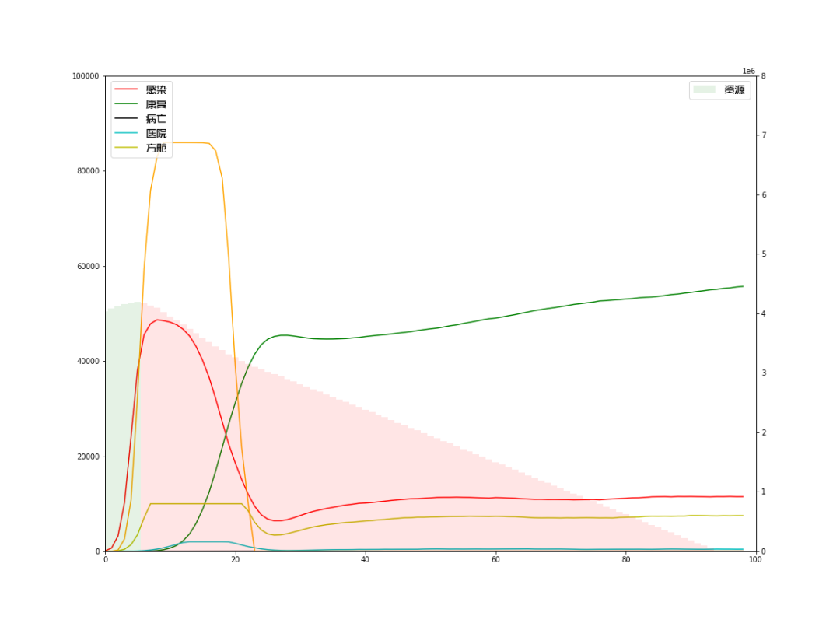Select the 6 tick on the right axis
840x630 pixels.
point(764,194)
